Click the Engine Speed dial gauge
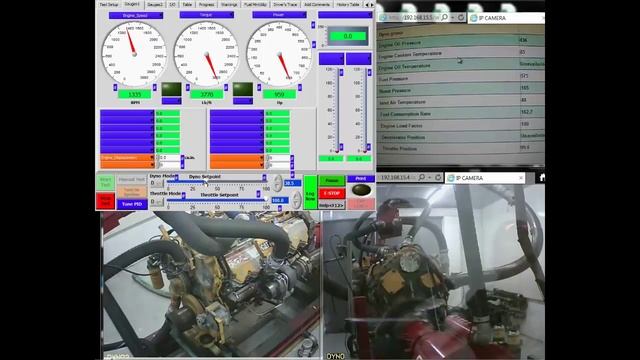Image resolution: width=640 pixels, height=360 pixels. coord(134,53)
